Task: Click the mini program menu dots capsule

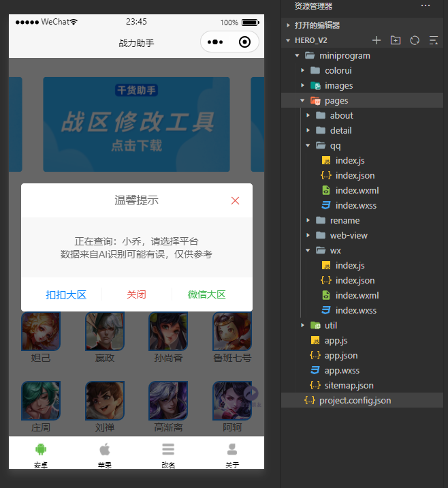Action: point(215,42)
